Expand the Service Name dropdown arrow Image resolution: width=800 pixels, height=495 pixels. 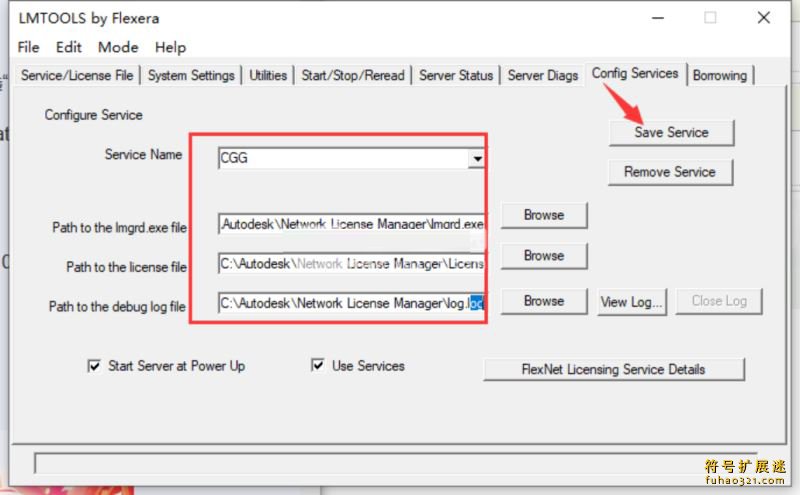pos(477,158)
